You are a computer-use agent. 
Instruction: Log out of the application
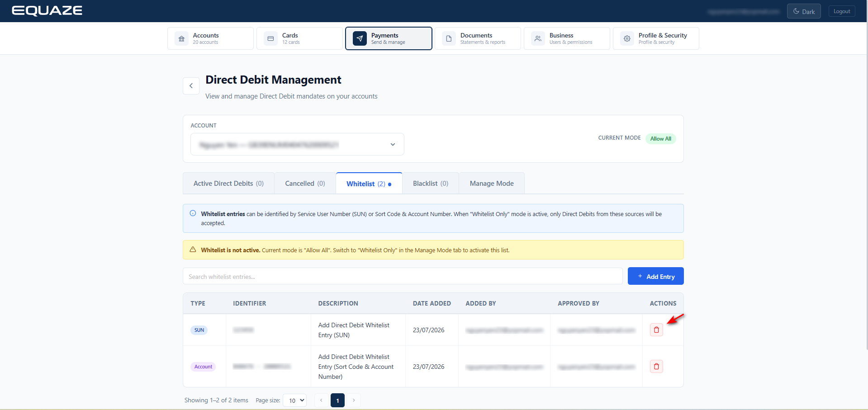(x=842, y=11)
